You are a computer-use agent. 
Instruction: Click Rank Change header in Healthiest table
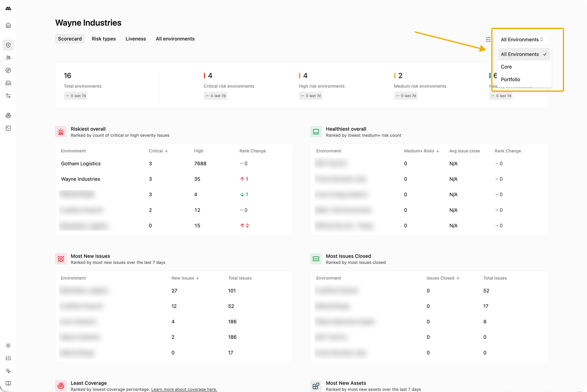508,151
